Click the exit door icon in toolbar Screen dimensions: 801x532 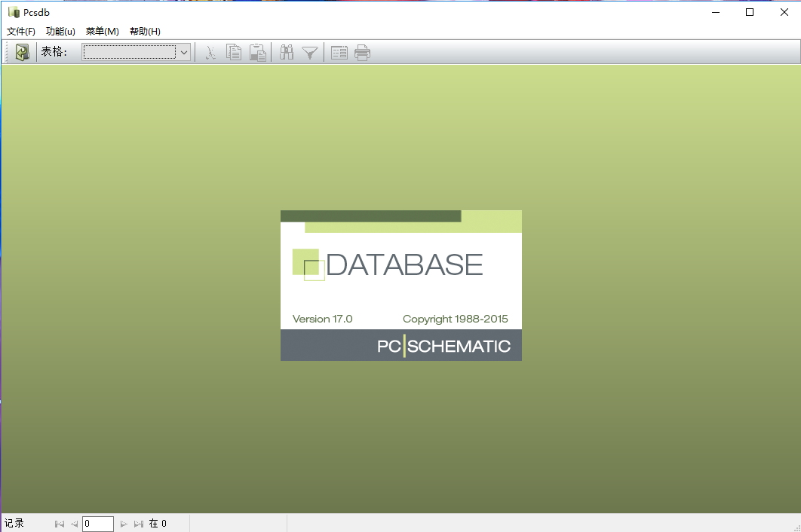(x=23, y=52)
